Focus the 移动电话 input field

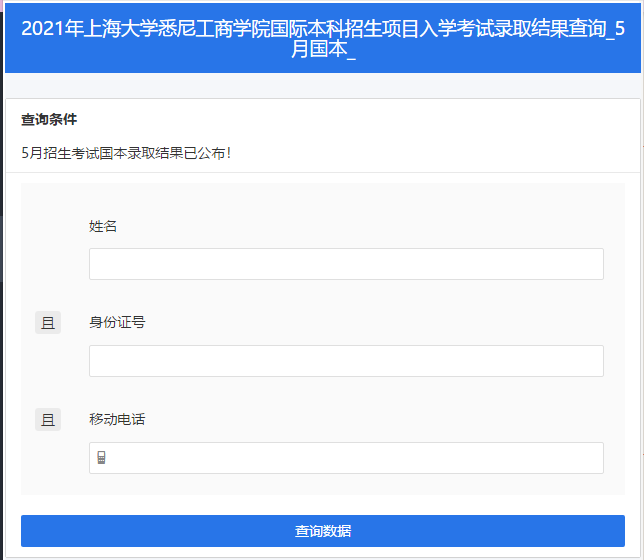[x=356, y=458]
